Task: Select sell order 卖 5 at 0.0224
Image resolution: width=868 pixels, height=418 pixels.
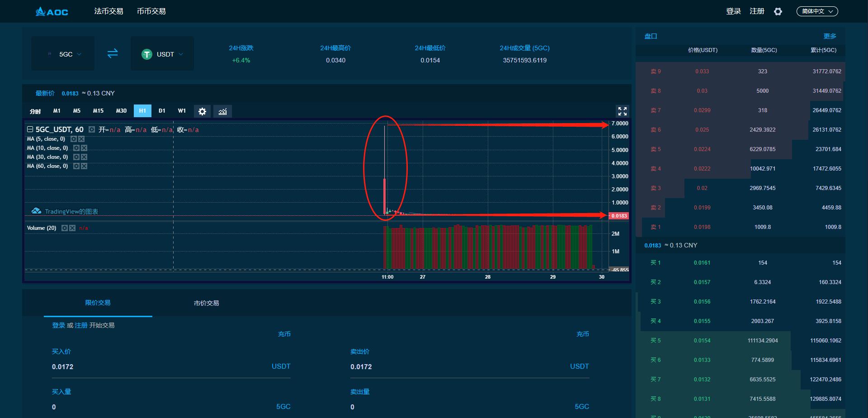Action: (741, 149)
